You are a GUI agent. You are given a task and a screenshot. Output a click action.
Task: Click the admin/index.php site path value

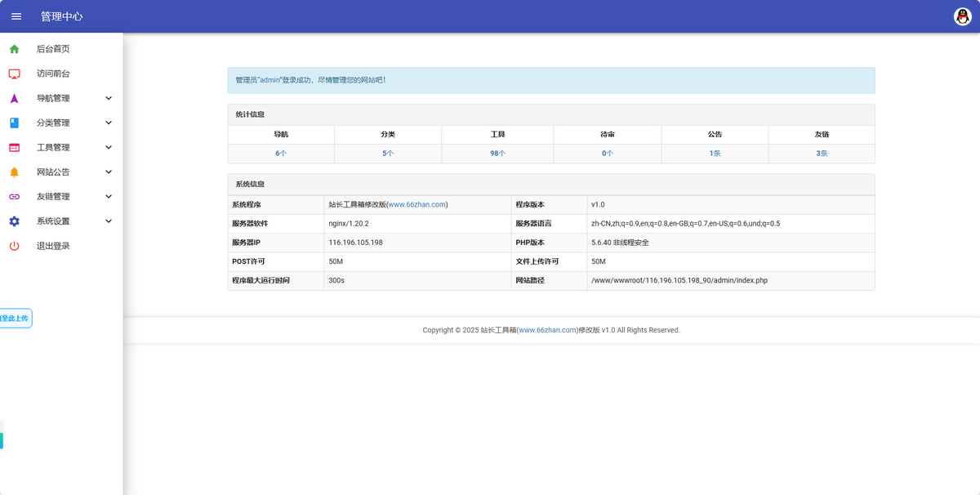coord(679,280)
